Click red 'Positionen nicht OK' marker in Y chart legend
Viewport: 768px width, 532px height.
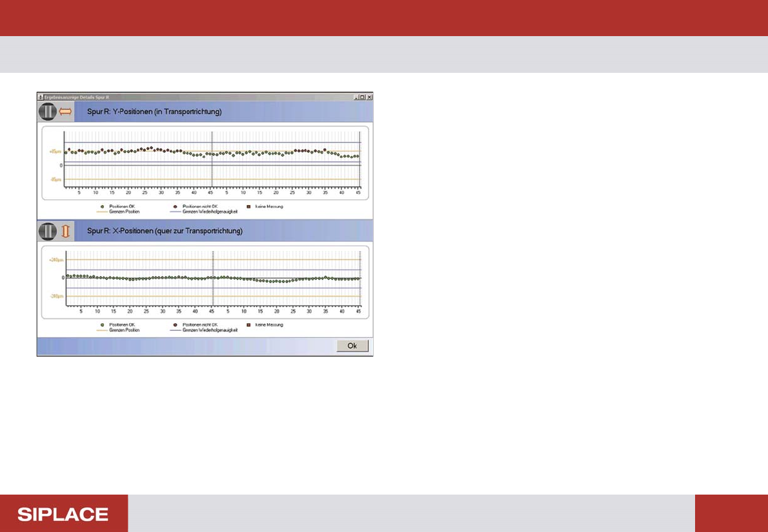pos(175,206)
